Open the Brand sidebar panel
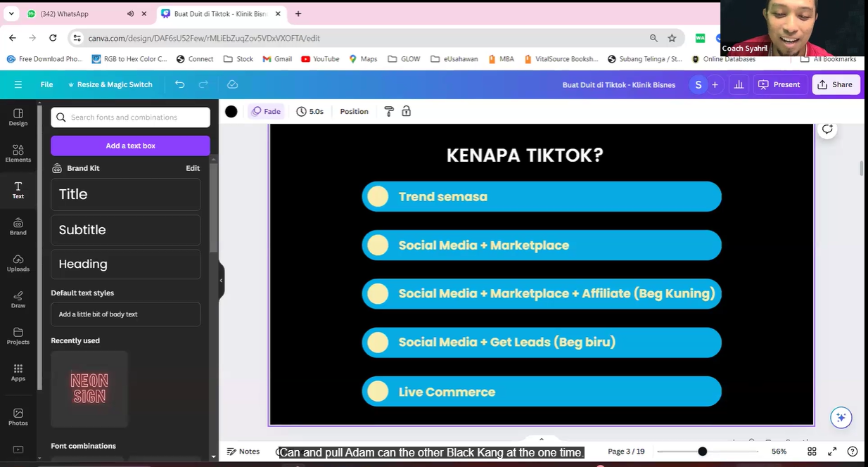 pos(18,226)
